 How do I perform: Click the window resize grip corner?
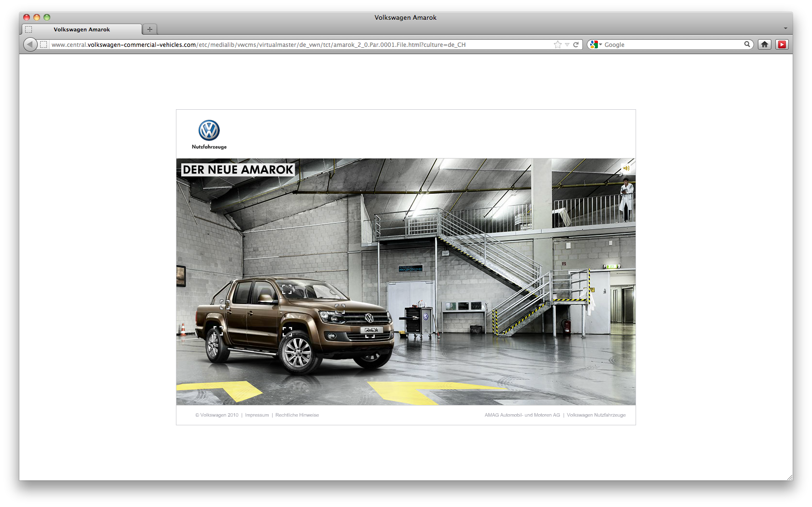pos(789,477)
